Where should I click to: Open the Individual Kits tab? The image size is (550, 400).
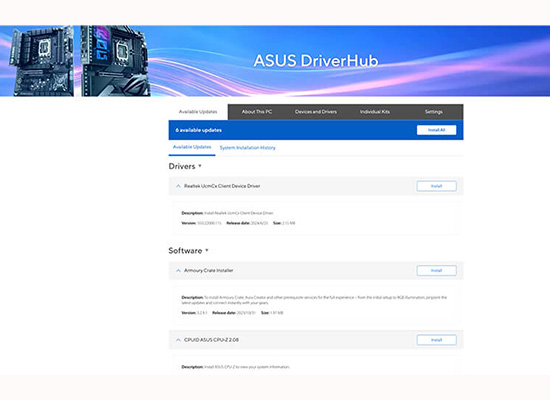pos(375,112)
